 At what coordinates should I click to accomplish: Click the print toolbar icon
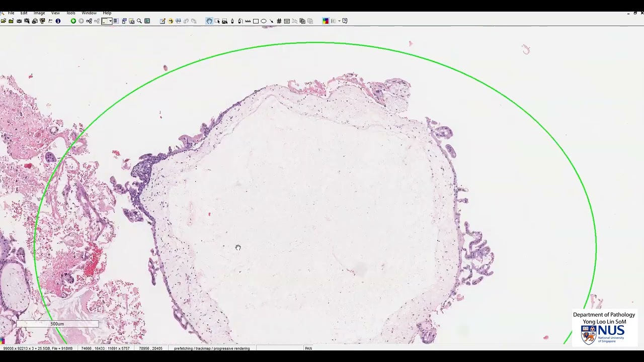point(35,21)
